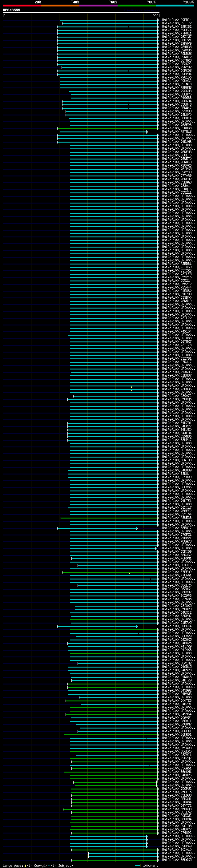Click the short cyan bar for B8B8I7
This screenshot has height=868, width=197.
tap(97, 528)
